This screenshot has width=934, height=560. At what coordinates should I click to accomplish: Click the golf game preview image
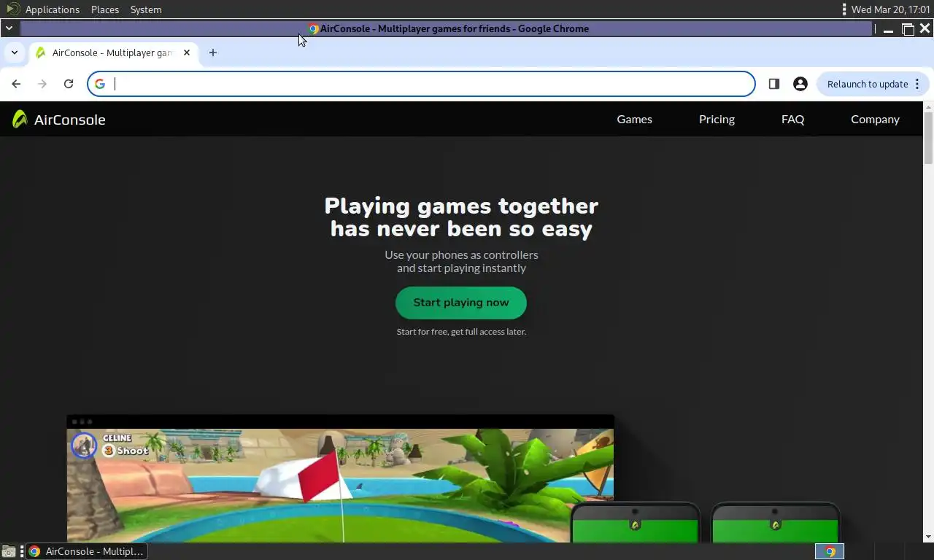(340, 485)
